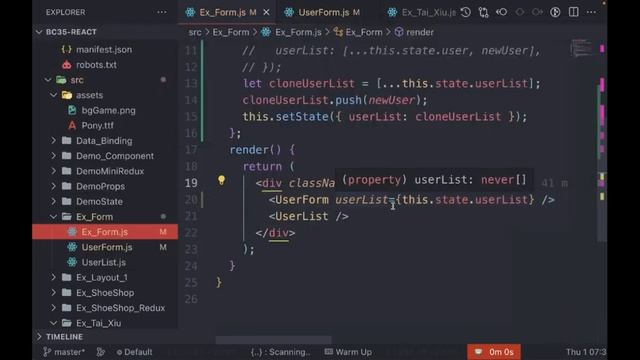Click the source control graph status icon
This screenshot has height=360, width=640.
pyautogui.click(x=100, y=352)
